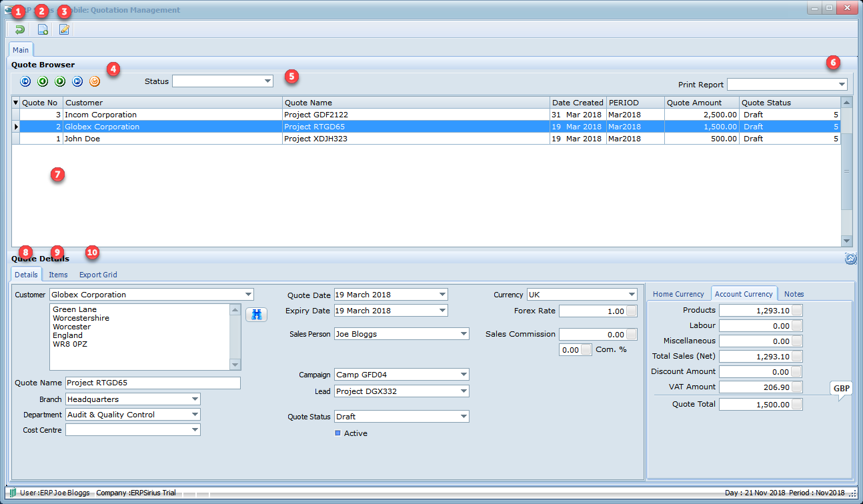Open the Quote Date picker dropdown
The image size is (863, 504).
pyautogui.click(x=442, y=294)
